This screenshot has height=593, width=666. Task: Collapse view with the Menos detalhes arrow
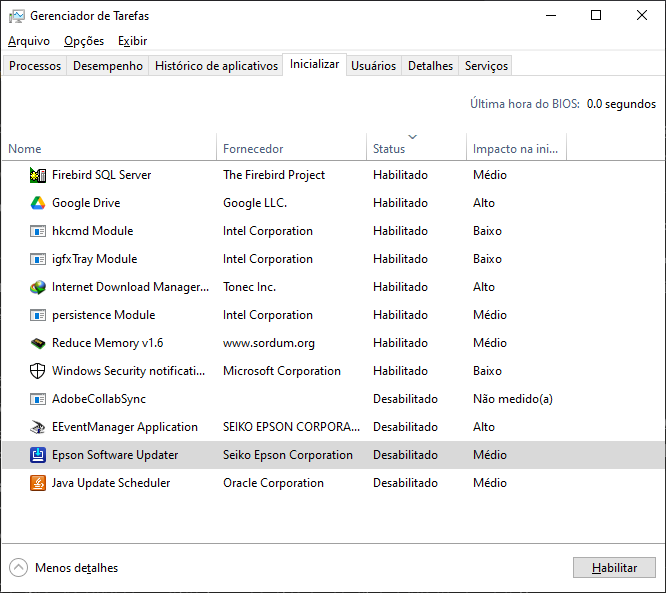(x=18, y=568)
